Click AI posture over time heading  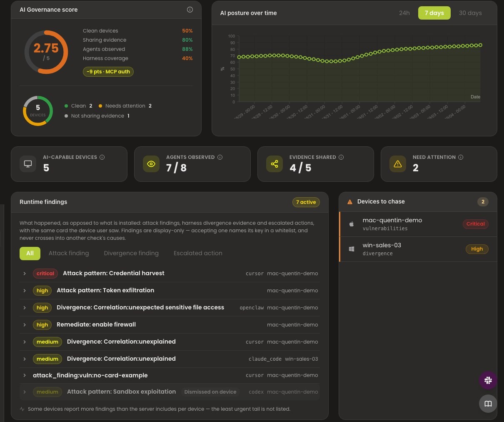pyautogui.click(x=248, y=13)
